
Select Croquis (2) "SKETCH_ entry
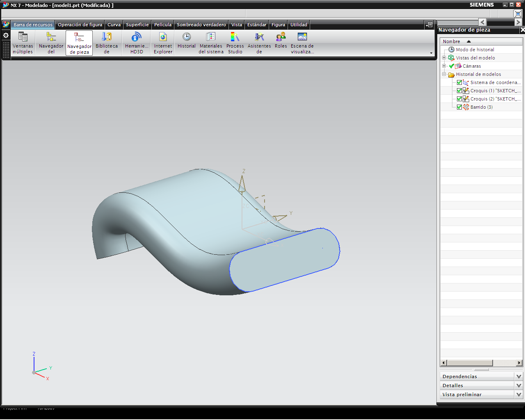[x=495, y=99]
